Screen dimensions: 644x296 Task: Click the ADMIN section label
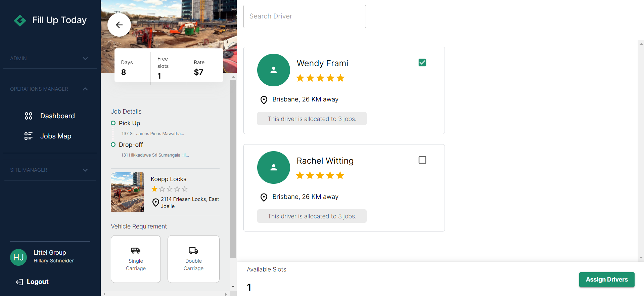[x=18, y=58]
